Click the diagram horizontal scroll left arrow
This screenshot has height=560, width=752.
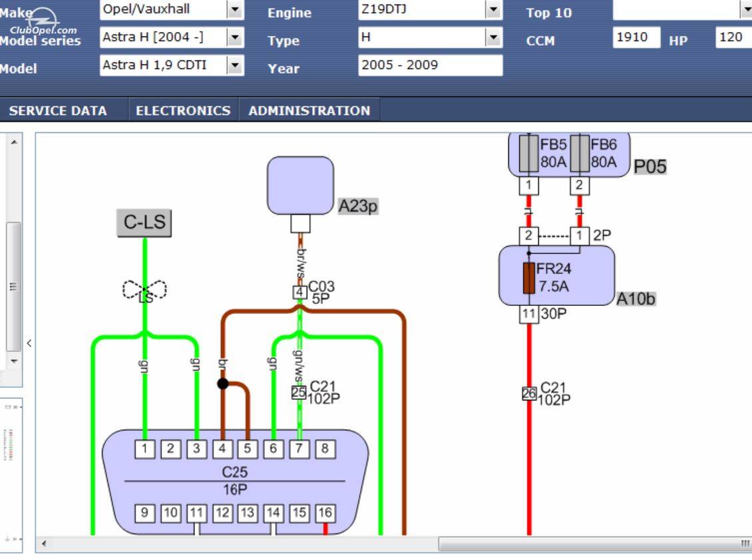tap(44, 543)
